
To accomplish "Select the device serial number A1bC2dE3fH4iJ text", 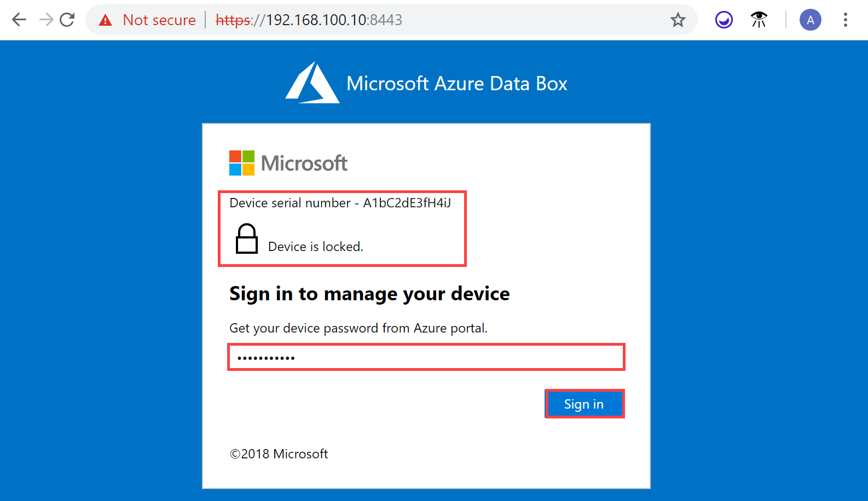I will pyautogui.click(x=407, y=203).
